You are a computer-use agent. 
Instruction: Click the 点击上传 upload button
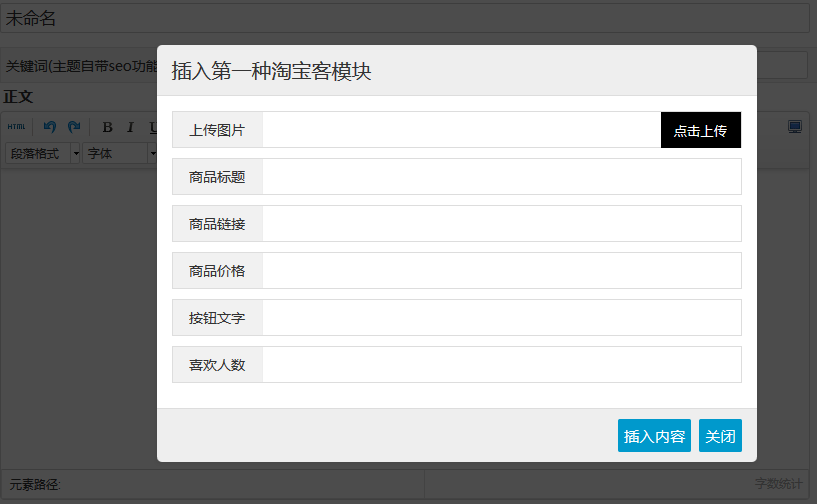(701, 130)
